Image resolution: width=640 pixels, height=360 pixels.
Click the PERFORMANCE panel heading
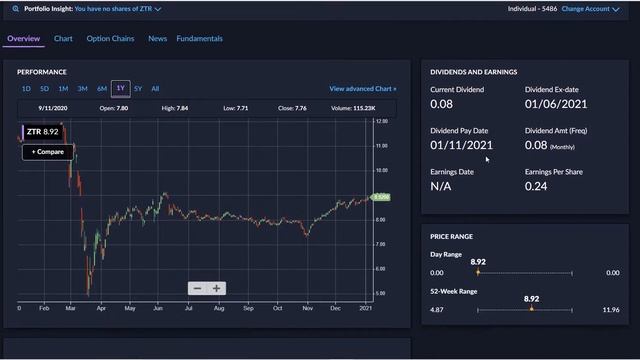pos(42,72)
